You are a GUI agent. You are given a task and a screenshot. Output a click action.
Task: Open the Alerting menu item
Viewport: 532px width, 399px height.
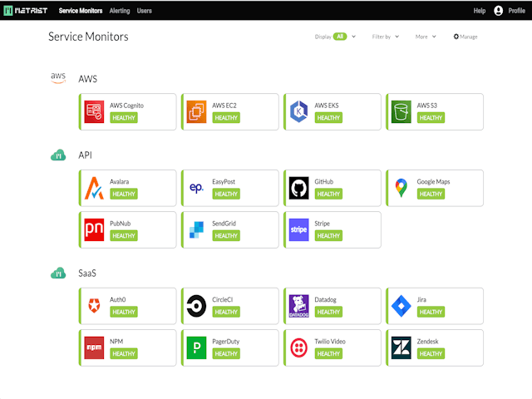click(120, 11)
